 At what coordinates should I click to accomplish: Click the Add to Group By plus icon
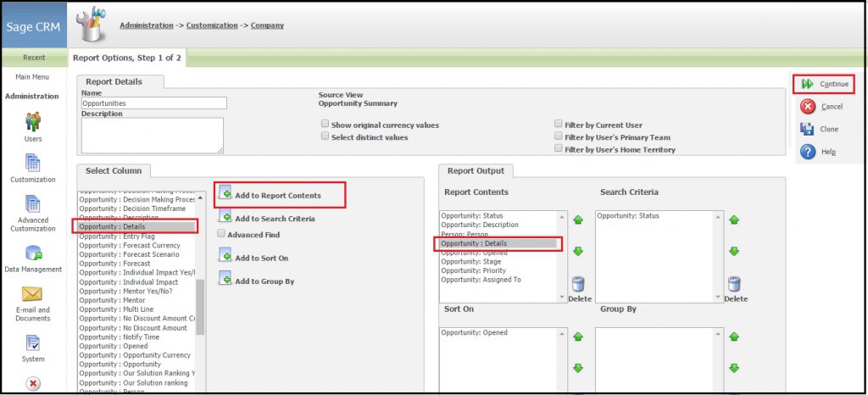pos(225,278)
